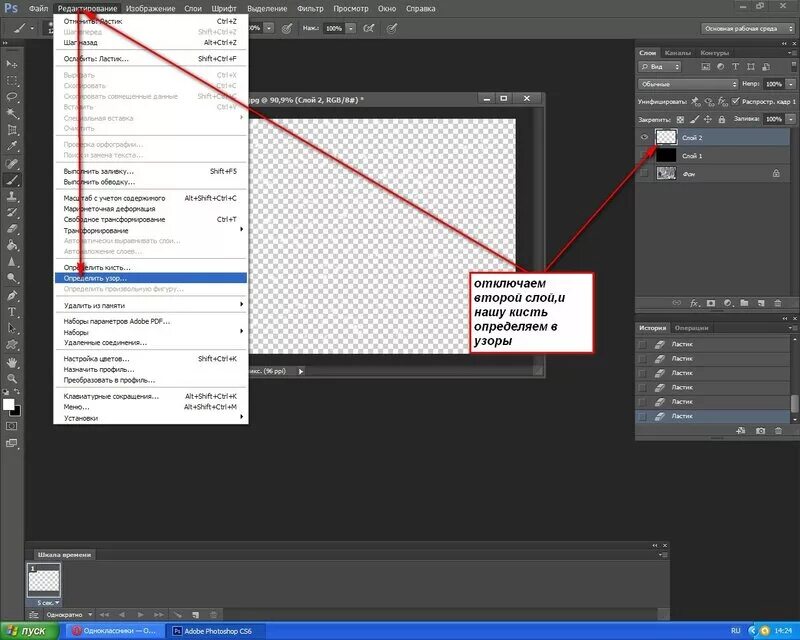Select the Dodge tool

[x=12, y=278]
